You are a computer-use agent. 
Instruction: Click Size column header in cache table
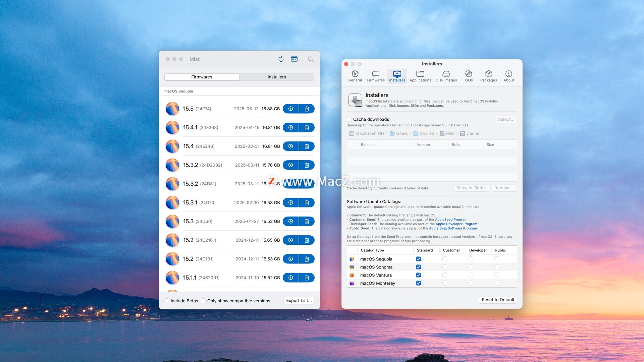click(490, 145)
